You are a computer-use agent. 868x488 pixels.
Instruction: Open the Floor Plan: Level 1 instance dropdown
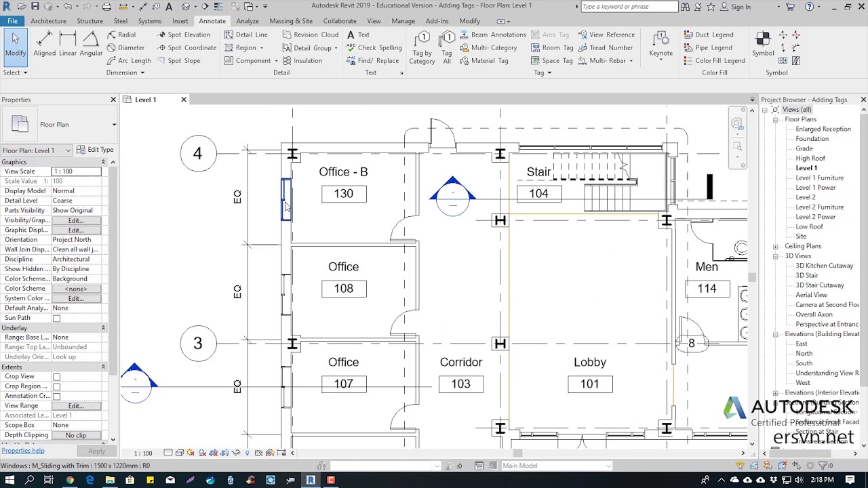(37, 150)
